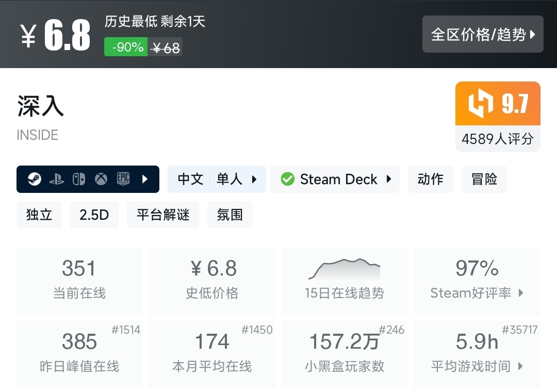
Task: Tap the 平台解谜 tag
Action: [163, 215]
